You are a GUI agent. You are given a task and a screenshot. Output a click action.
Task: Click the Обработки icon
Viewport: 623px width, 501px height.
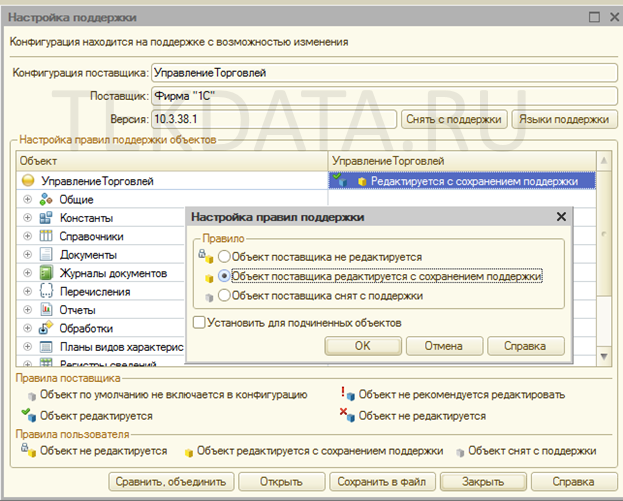pos(45,328)
